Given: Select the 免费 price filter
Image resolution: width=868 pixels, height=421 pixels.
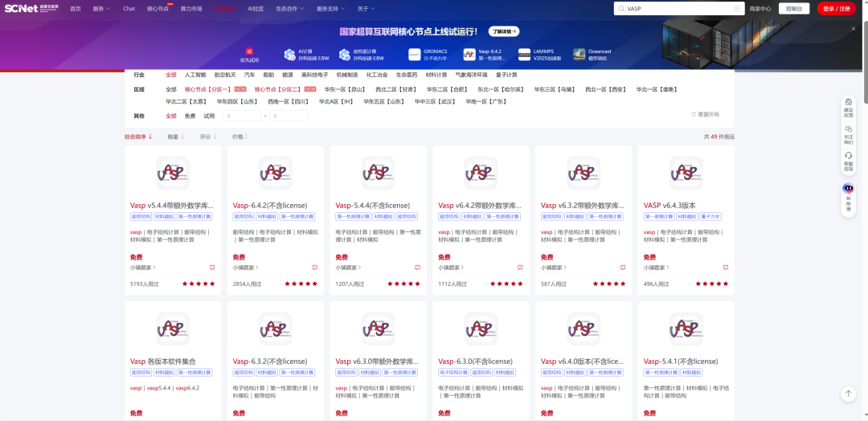Looking at the screenshot, I should tap(190, 116).
